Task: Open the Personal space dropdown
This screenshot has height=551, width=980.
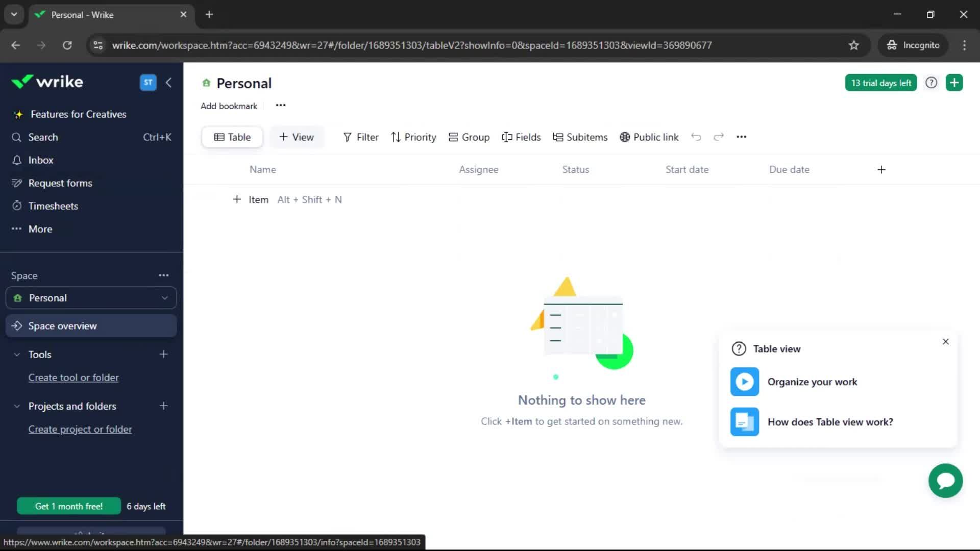Action: tap(91, 298)
